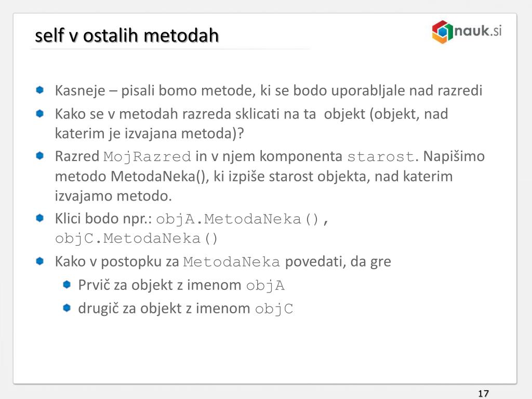The height and width of the screenshot is (399, 532).
Task: Click the code text 'objC.MetodaNeka()'
Action: point(137,238)
